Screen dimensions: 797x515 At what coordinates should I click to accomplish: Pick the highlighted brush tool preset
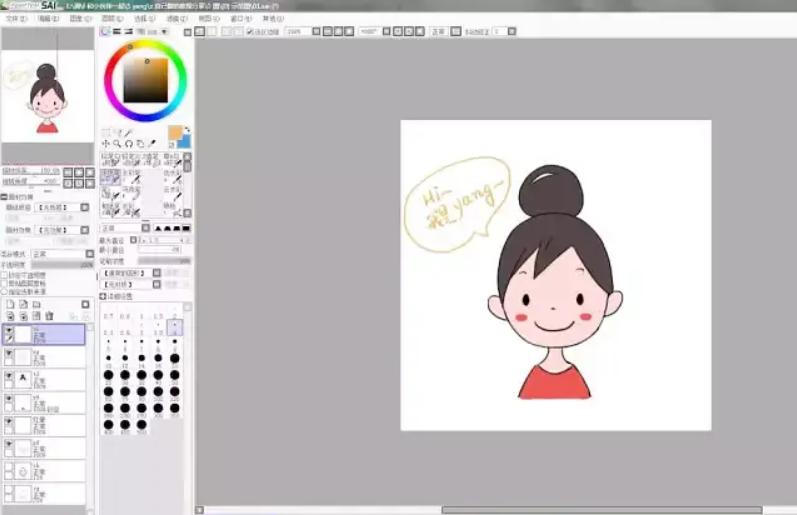(x=110, y=176)
